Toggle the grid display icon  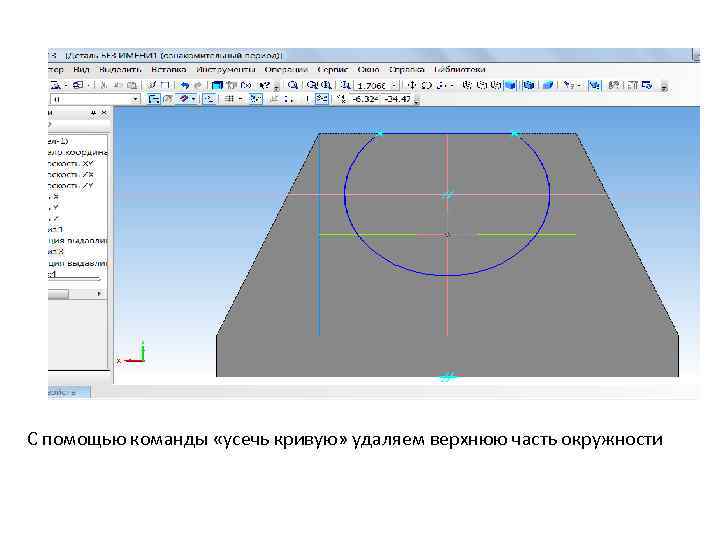pos(228,99)
